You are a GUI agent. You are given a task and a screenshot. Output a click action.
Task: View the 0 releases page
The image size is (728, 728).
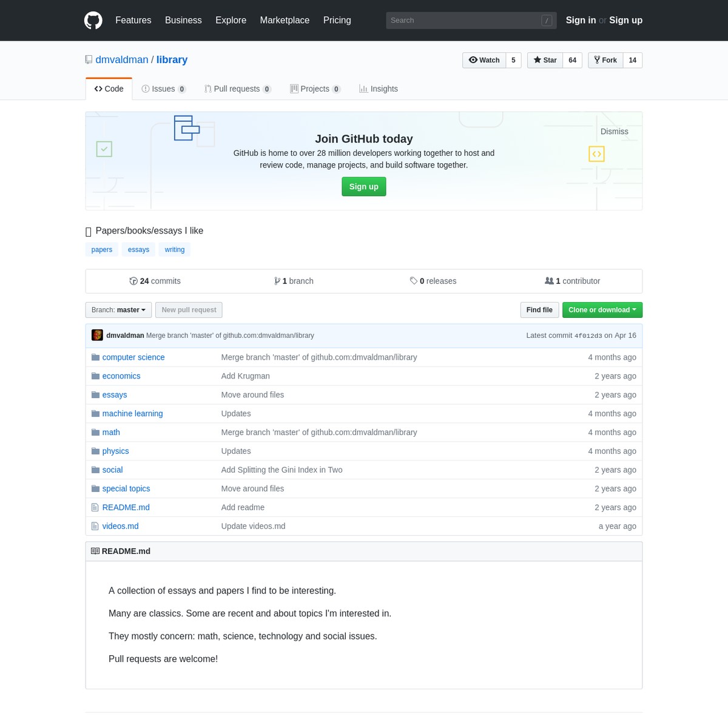point(433,281)
